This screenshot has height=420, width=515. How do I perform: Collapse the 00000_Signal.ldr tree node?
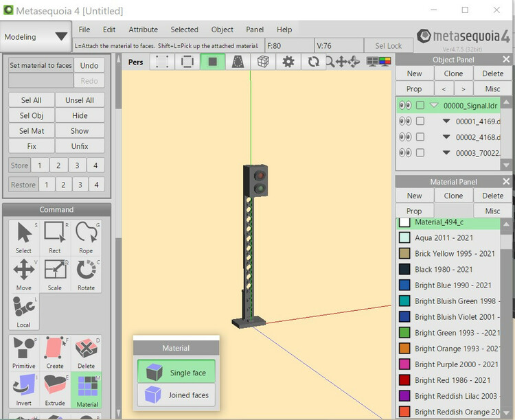[434, 105]
